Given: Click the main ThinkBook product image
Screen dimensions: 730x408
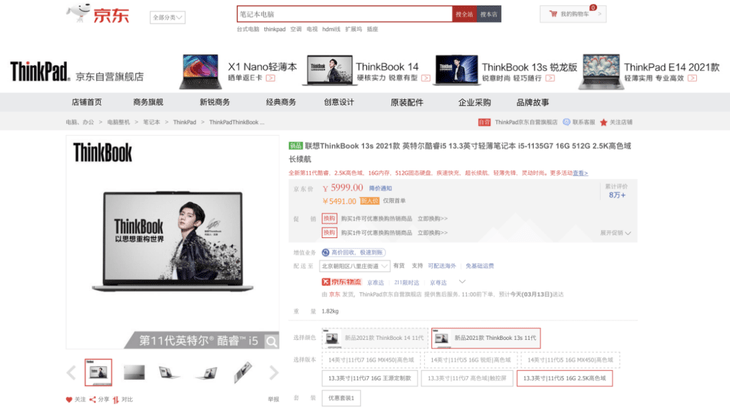Looking at the screenshot, I should (173, 242).
